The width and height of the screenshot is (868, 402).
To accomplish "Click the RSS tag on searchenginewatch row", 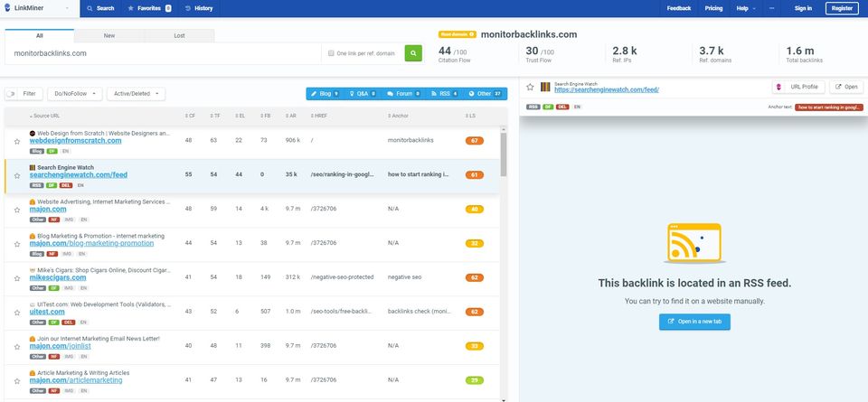I will pos(37,186).
